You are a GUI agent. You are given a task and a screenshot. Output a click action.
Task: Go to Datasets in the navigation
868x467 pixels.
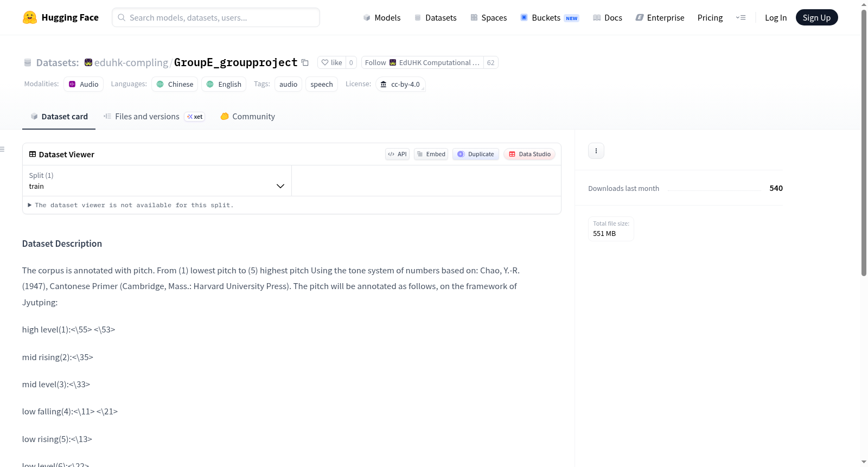click(435, 18)
